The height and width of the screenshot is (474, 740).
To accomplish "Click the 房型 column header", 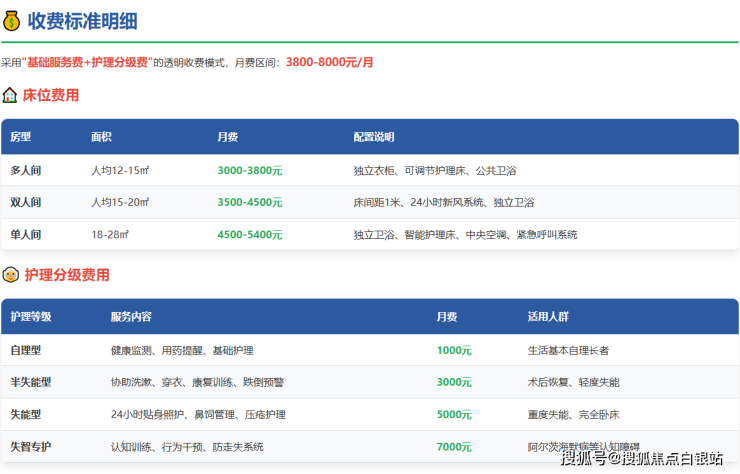I will click(x=21, y=137).
